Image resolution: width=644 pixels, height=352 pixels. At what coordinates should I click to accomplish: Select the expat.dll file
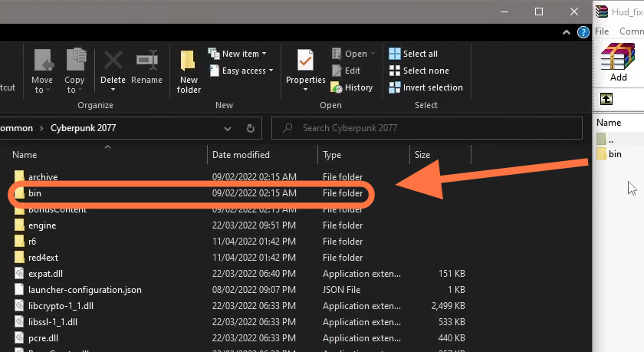[45, 274]
